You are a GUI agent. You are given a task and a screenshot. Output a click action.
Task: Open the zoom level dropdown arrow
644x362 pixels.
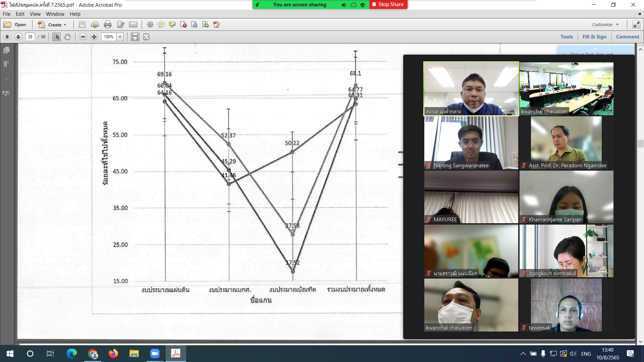(x=120, y=37)
